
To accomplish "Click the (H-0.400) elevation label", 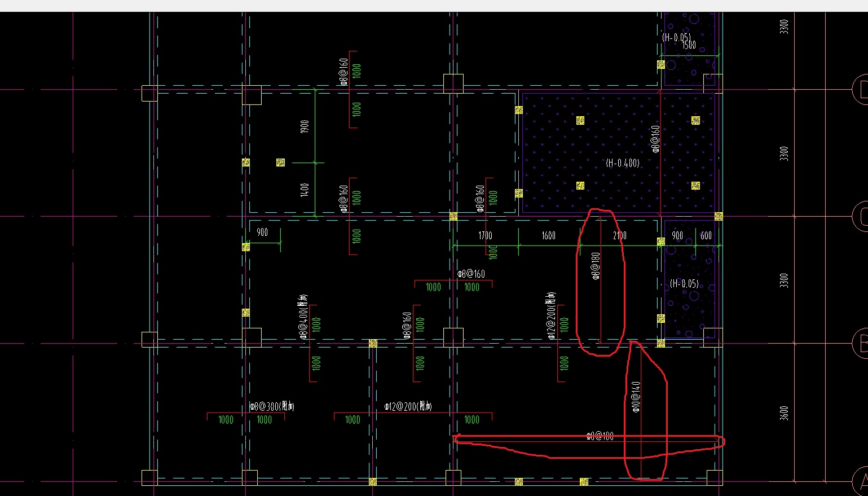I will [623, 163].
